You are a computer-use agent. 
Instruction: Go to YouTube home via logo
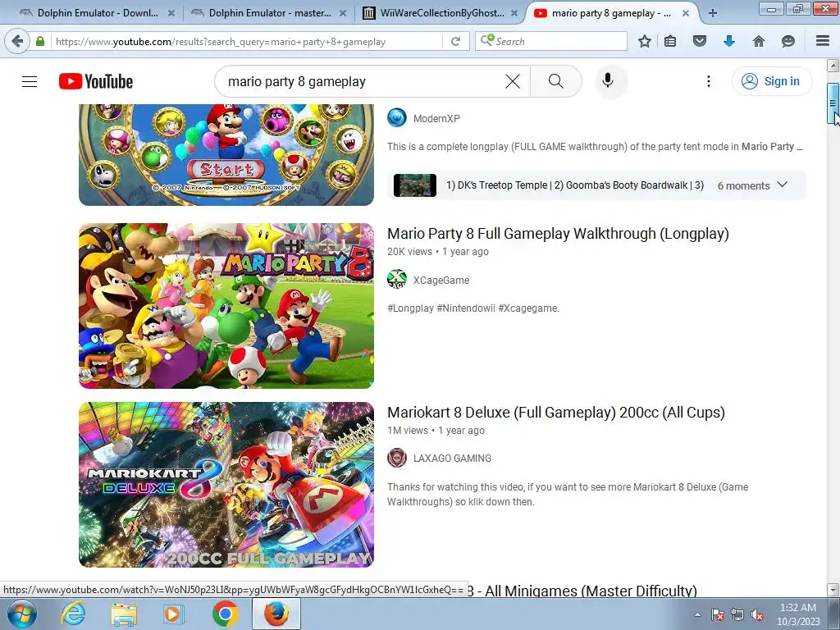[96, 81]
